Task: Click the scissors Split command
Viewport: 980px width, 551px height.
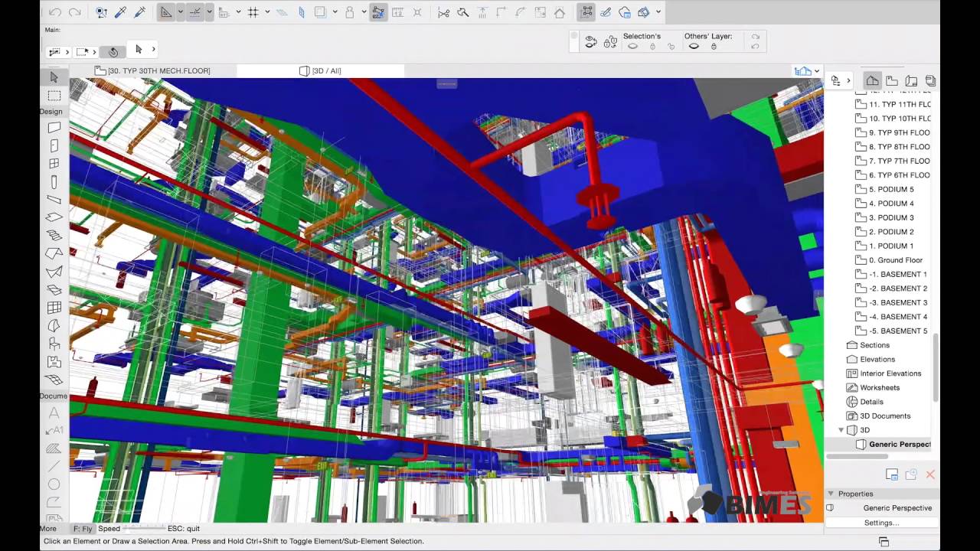Action: (444, 12)
